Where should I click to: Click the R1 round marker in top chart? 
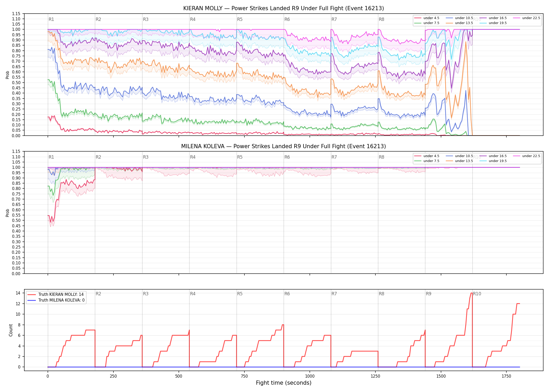[x=51, y=19]
